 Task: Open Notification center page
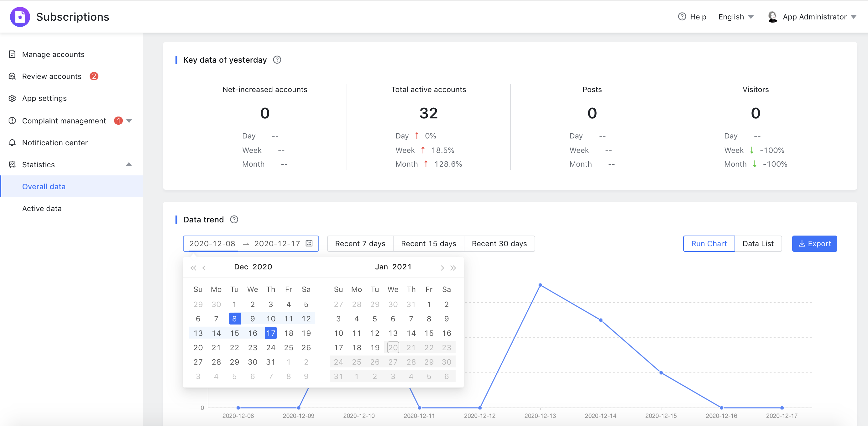[x=55, y=143]
